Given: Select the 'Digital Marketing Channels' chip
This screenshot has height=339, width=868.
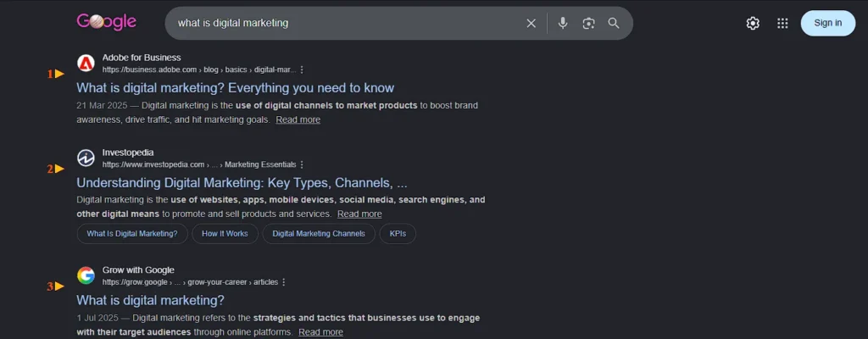Looking at the screenshot, I should pos(319,234).
